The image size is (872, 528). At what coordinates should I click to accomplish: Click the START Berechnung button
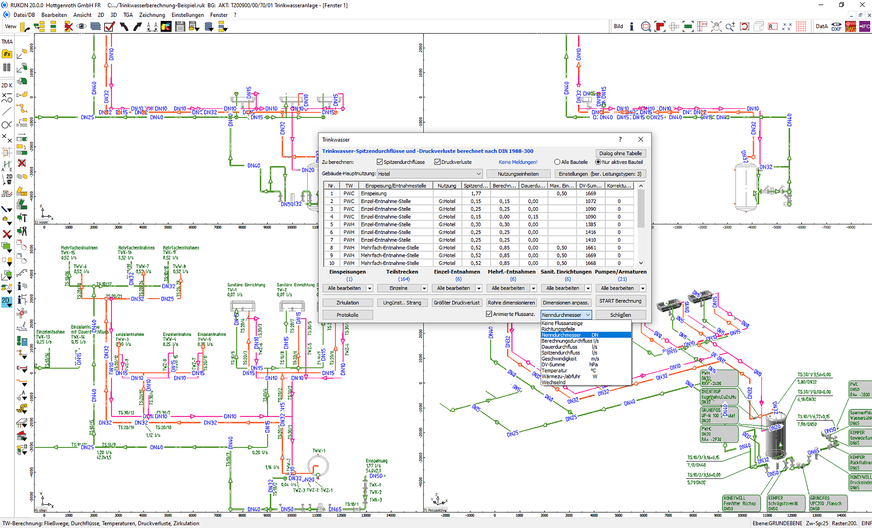pyautogui.click(x=620, y=301)
